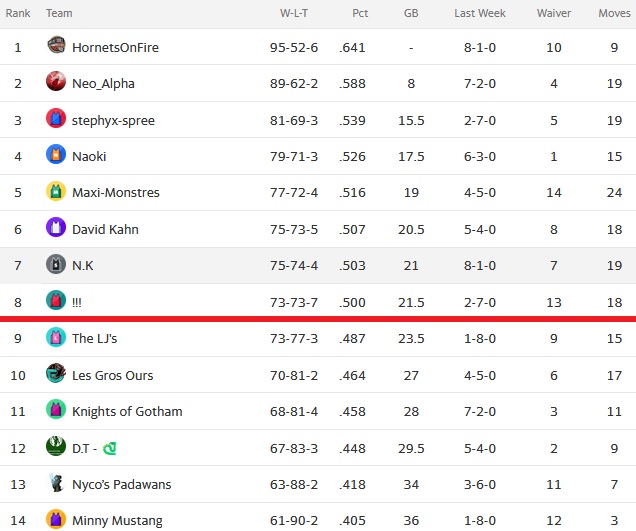Sort by the Moves column header

(615, 13)
